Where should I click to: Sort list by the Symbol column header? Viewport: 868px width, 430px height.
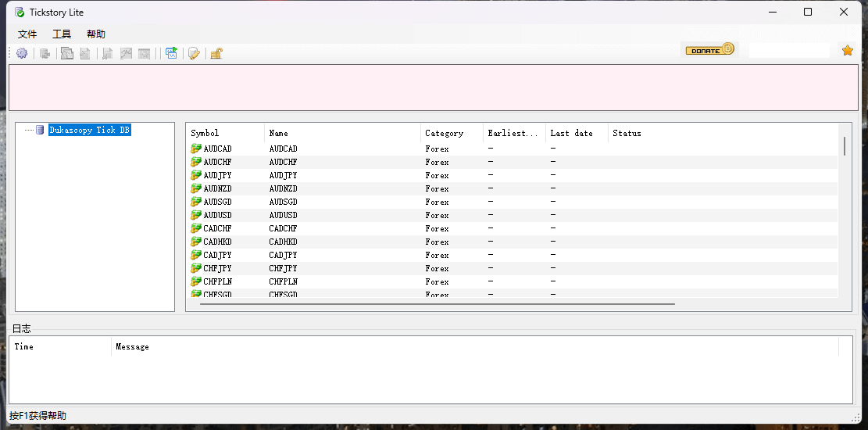[224, 133]
